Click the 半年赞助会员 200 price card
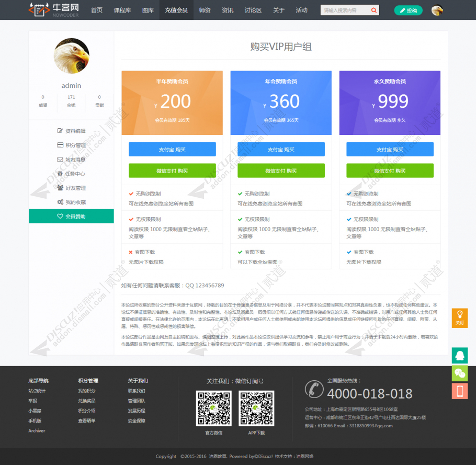Viewport: 476px width, 465px height. [x=172, y=103]
